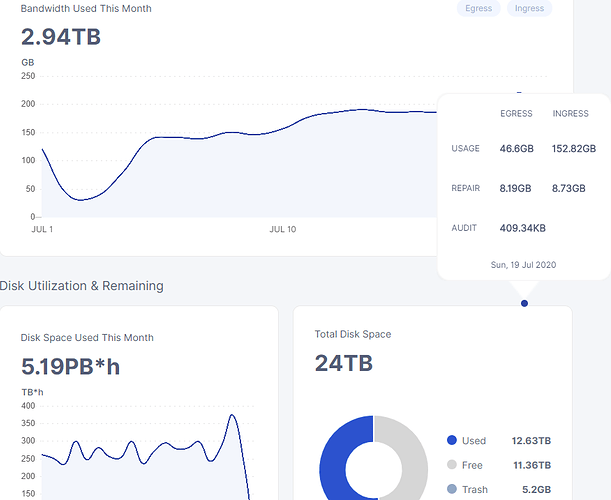
Task: Select the 152.82GB ingress usage value
Action: (x=574, y=148)
